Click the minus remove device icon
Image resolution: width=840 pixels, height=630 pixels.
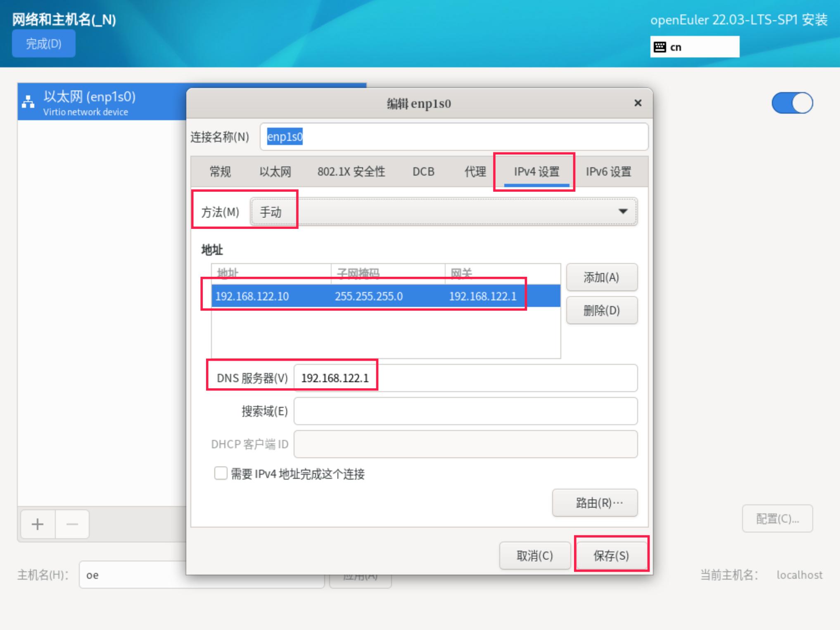72,524
